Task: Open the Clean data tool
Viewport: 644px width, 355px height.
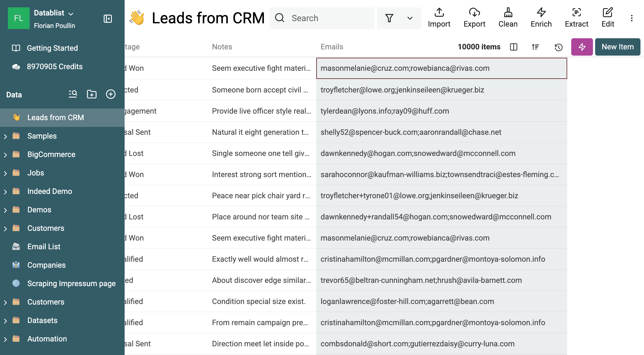Action: pos(508,18)
